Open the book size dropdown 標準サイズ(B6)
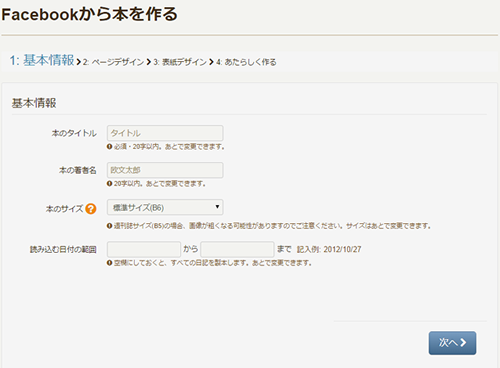This screenshot has width=500, height=368. click(165, 207)
